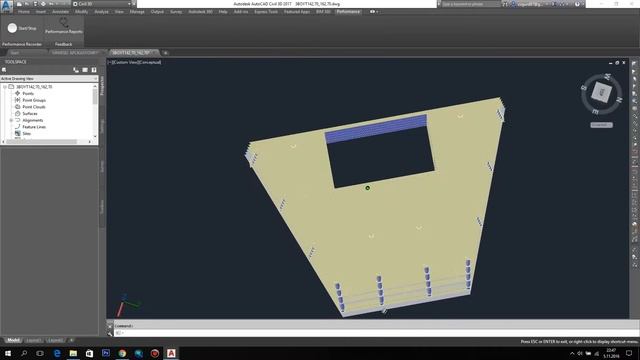Select Sites in the Toolspace tree

(x=27, y=133)
